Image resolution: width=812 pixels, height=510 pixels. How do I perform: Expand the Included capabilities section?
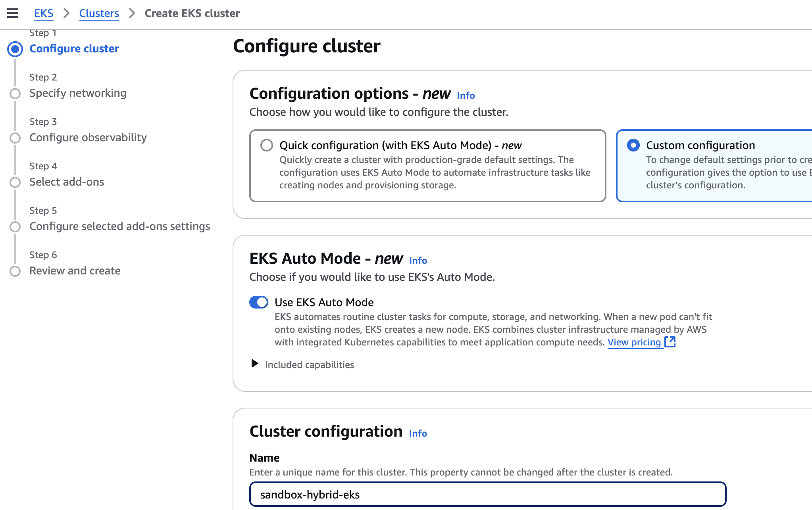click(255, 364)
